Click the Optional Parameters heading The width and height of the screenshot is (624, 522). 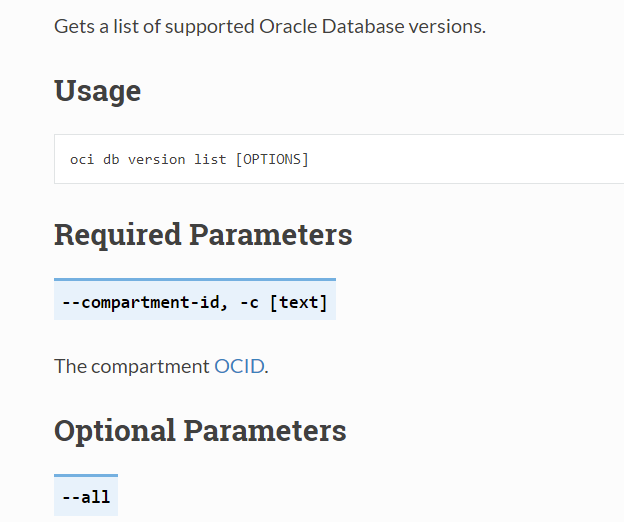click(200, 431)
